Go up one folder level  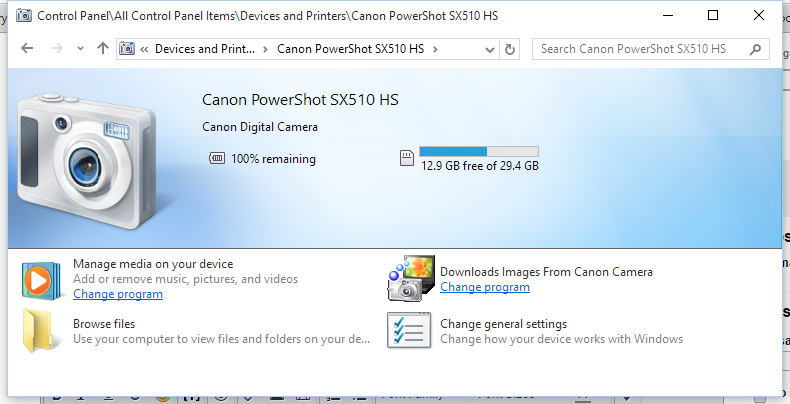[103, 48]
